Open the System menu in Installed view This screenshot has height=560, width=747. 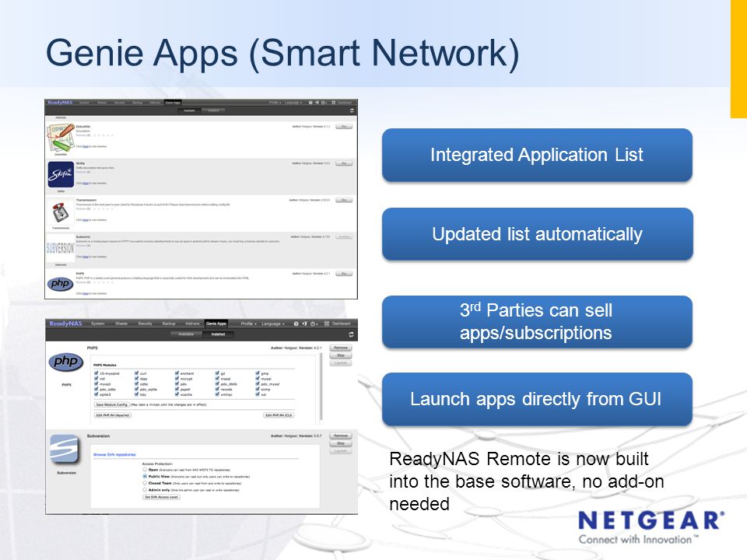click(x=98, y=324)
